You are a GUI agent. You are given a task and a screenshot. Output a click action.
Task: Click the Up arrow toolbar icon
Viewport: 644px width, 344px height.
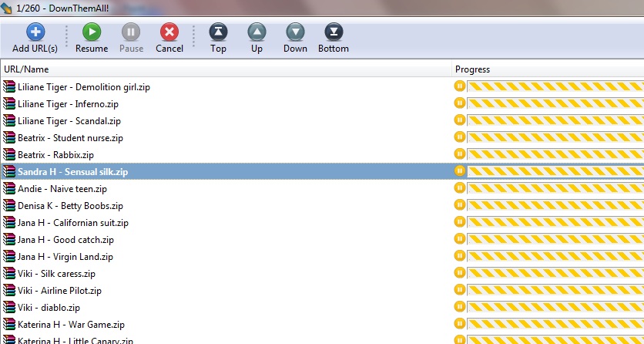coord(257,32)
